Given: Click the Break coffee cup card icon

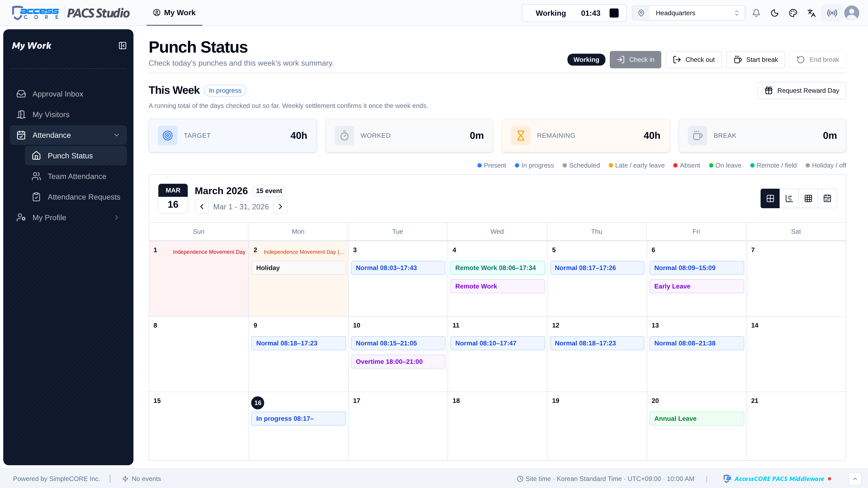Looking at the screenshot, I should pos(697,135).
